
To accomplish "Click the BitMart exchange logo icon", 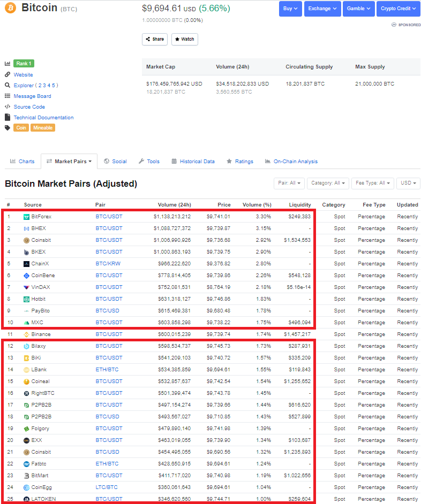I will [x=26, y=476].
